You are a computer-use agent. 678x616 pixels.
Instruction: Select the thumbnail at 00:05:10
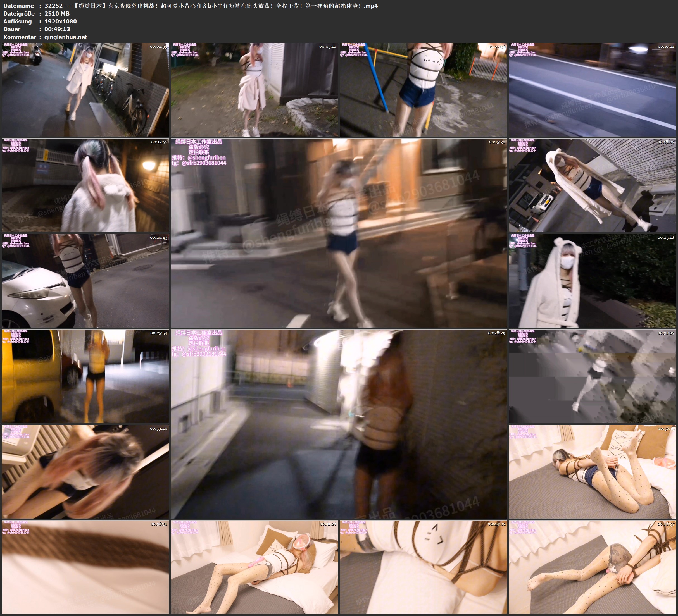point(254,89)
